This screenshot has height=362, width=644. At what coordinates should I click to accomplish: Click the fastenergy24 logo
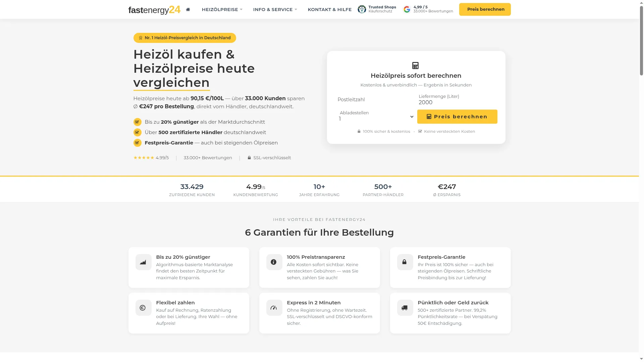[x=154, y=10]
